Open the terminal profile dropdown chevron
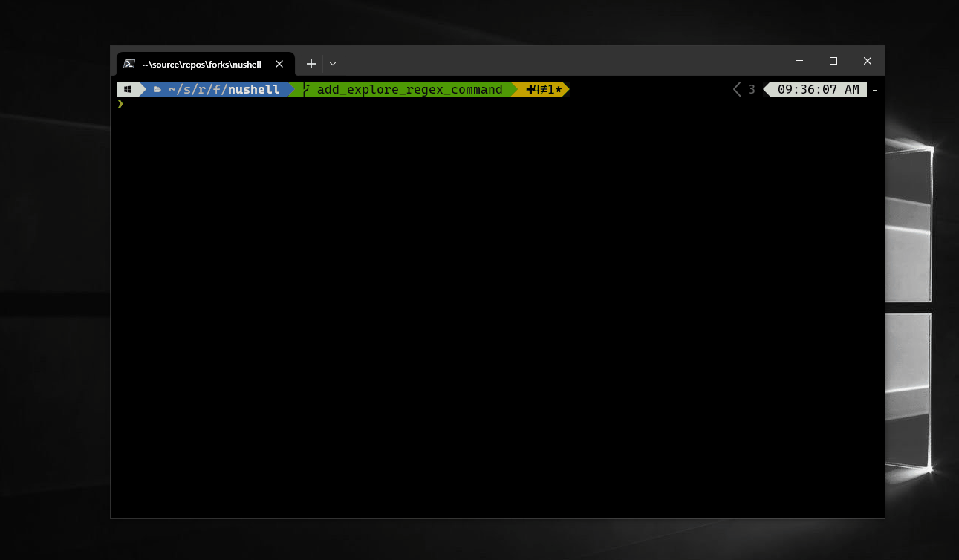This screenshot has width=959, height=560. point(332,64)
